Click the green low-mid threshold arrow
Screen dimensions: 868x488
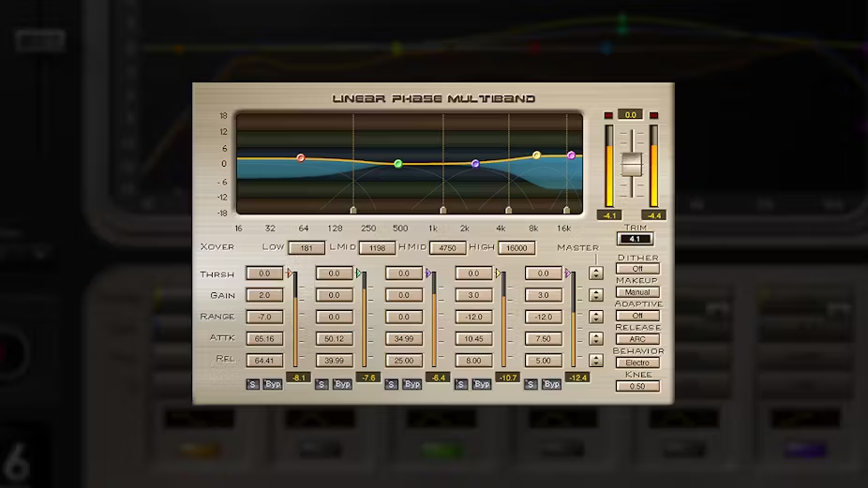pos(359,274)
